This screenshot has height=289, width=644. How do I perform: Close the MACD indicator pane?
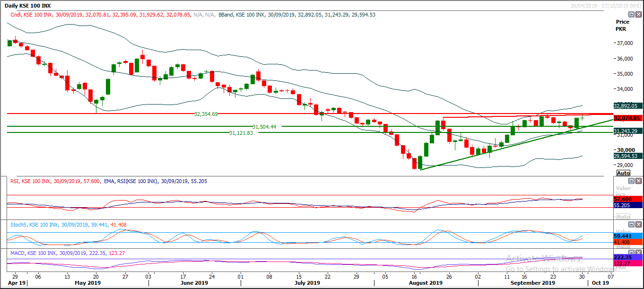[x=638, y=252]
